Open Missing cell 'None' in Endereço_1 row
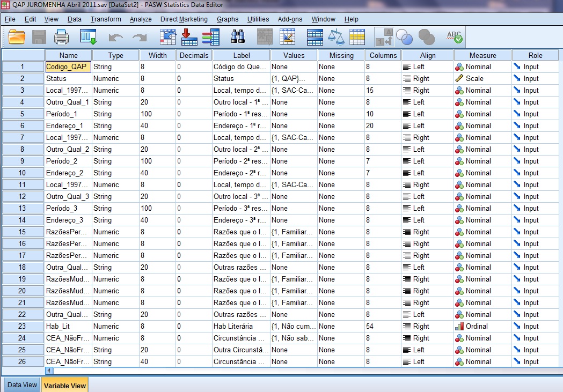563x392 pixels. (x=341, y=126)
